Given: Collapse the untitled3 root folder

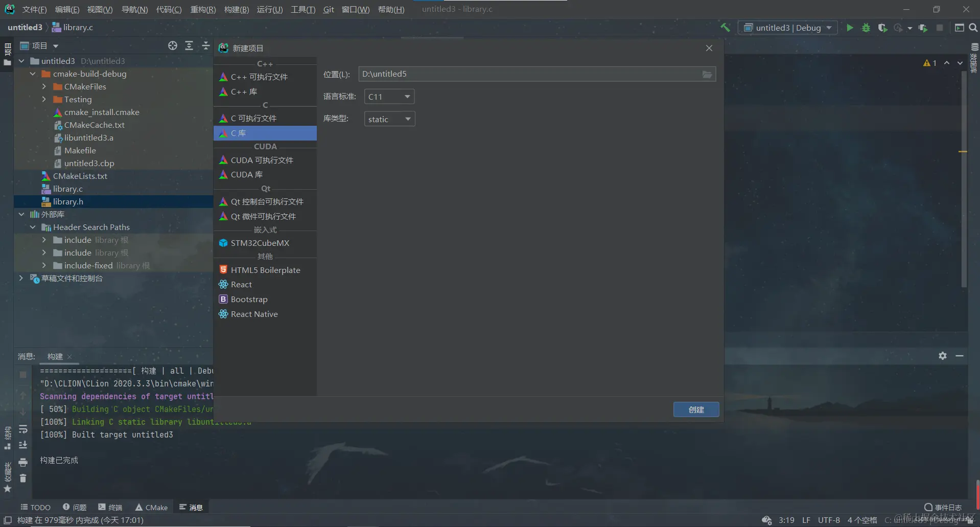Looking at the screenshot, I should (21, 61).
